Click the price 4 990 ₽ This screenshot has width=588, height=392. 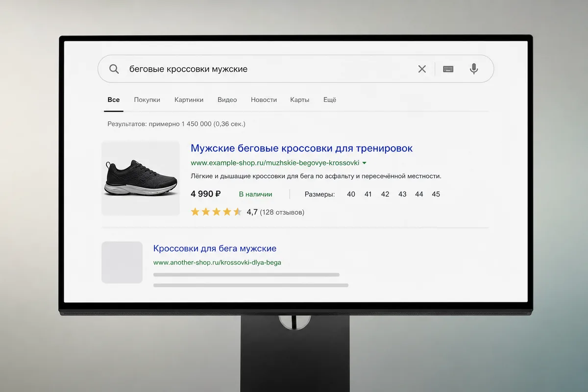point(206,194)
